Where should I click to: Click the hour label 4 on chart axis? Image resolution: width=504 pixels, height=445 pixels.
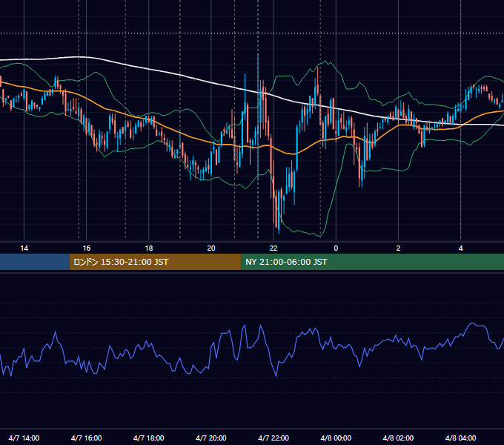tap(460, 248)
